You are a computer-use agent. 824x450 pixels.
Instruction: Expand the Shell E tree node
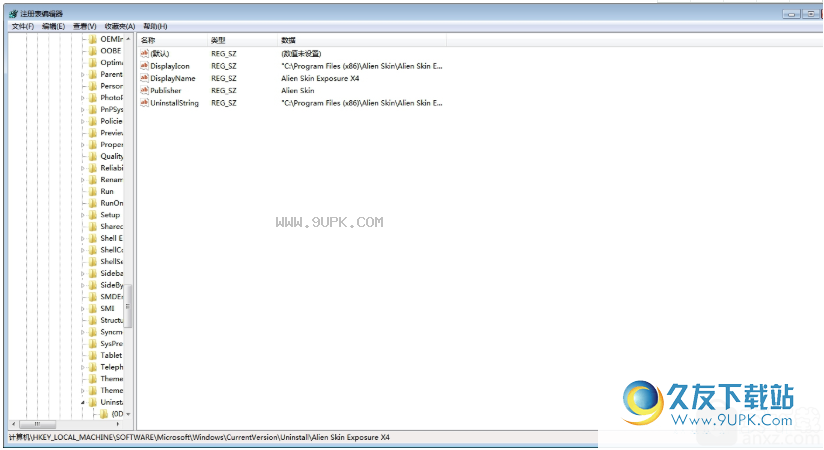pyautogui.click(x=83, y=239)
